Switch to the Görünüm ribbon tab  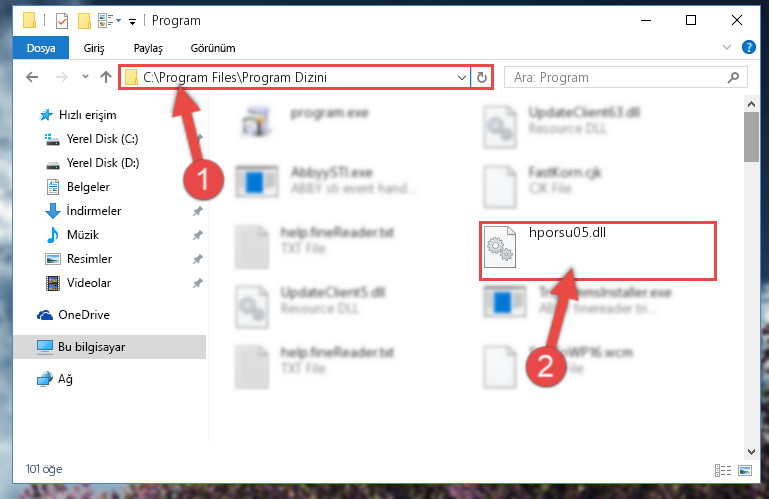tap(213, 48)
